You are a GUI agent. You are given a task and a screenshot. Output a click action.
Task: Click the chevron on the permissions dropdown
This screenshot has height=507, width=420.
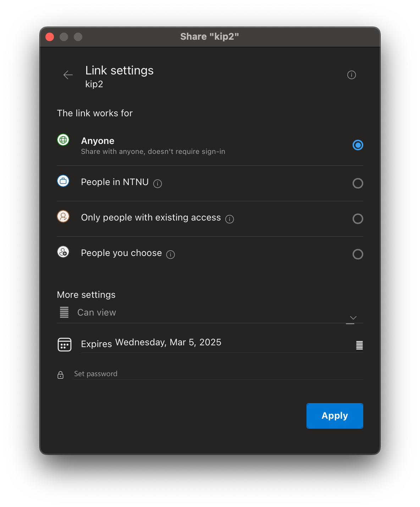(x=353, y=318)
